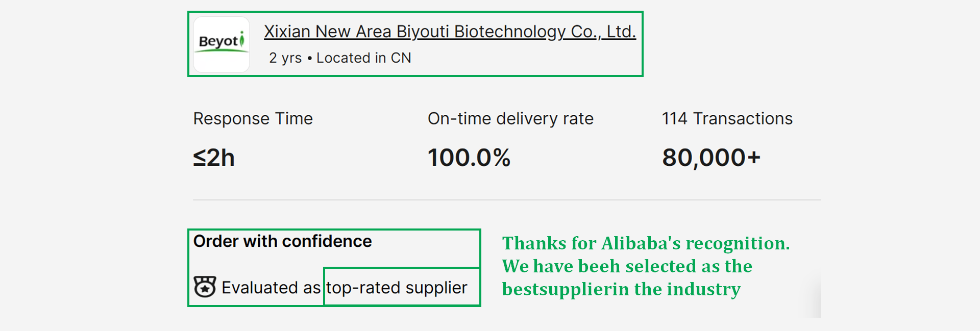The width and height of the screenshot is (980, 331).
Task: Click the 'We have beeh selected' green line
Action: click(627, 266)
